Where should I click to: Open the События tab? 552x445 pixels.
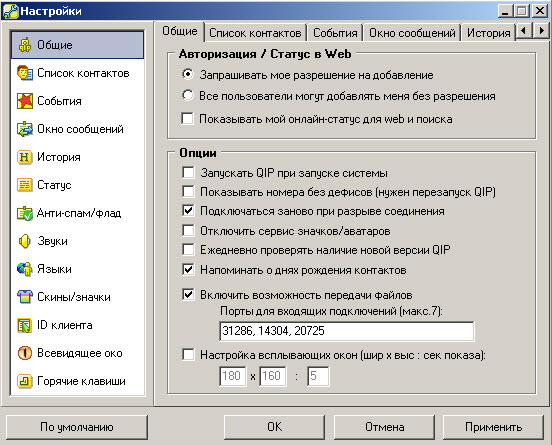tap(335, 33)
